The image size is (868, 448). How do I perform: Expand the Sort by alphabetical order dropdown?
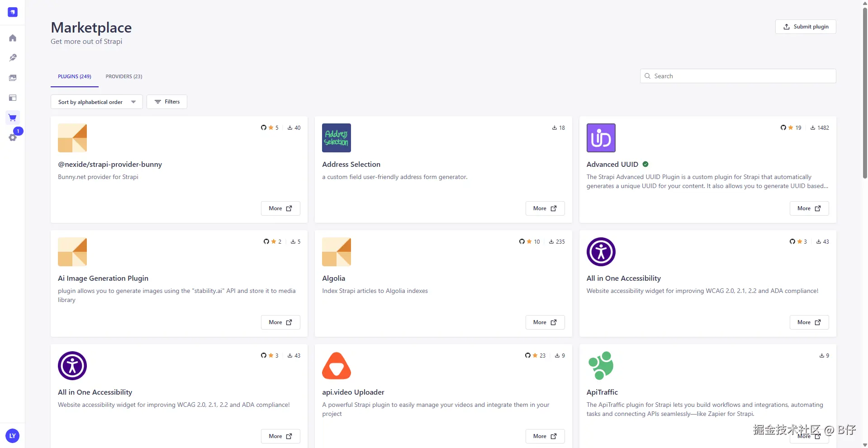click(96, 102)
